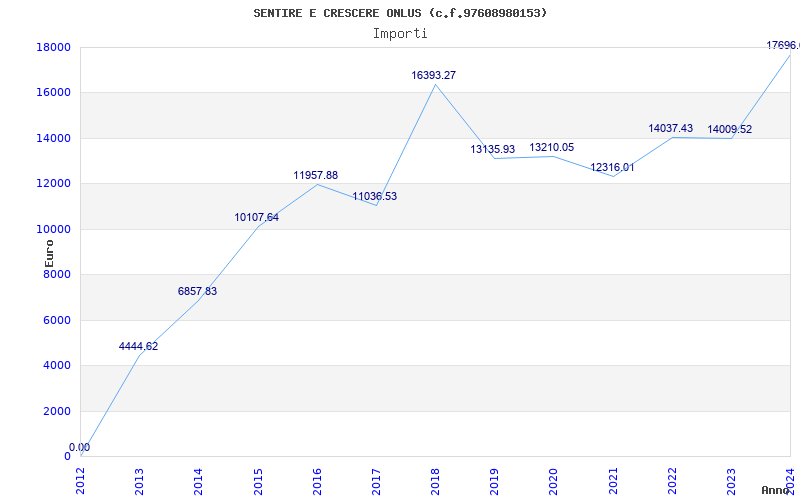Click y-axis tick 16000
The width and height of the screenshot is (800, 500).
click(x=53, y=93)
